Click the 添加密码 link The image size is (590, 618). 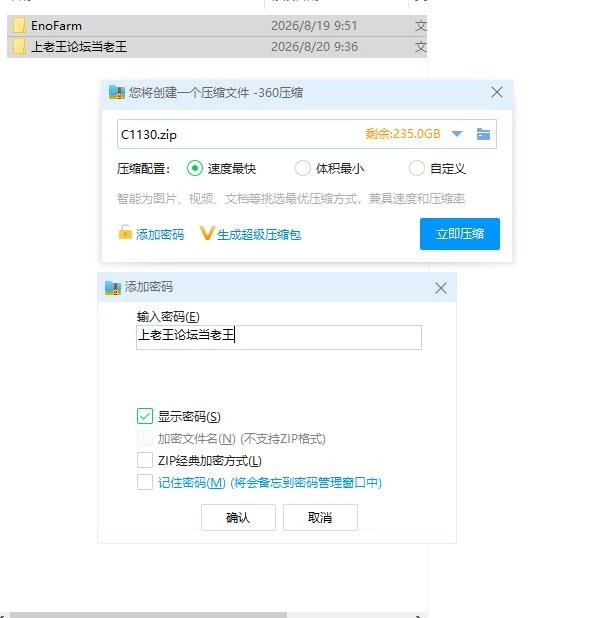tap(160, 235)
